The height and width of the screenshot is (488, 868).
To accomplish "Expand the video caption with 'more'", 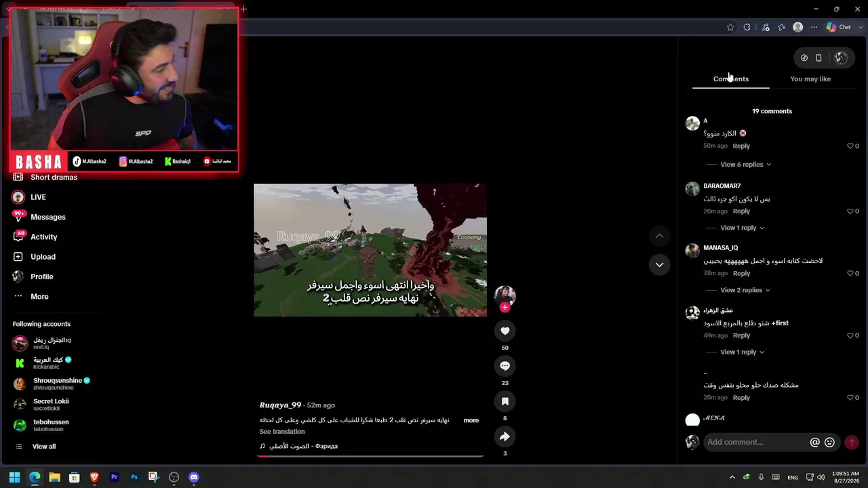I will 471,420.
